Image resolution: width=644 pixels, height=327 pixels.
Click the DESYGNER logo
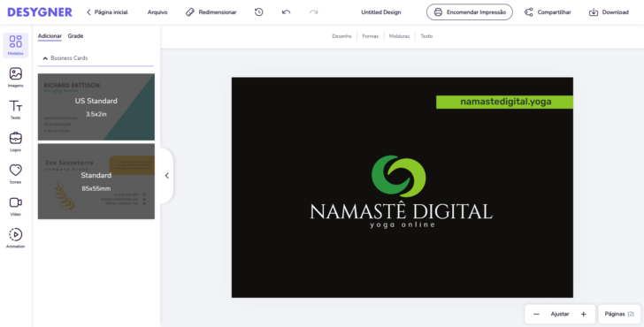40,12
